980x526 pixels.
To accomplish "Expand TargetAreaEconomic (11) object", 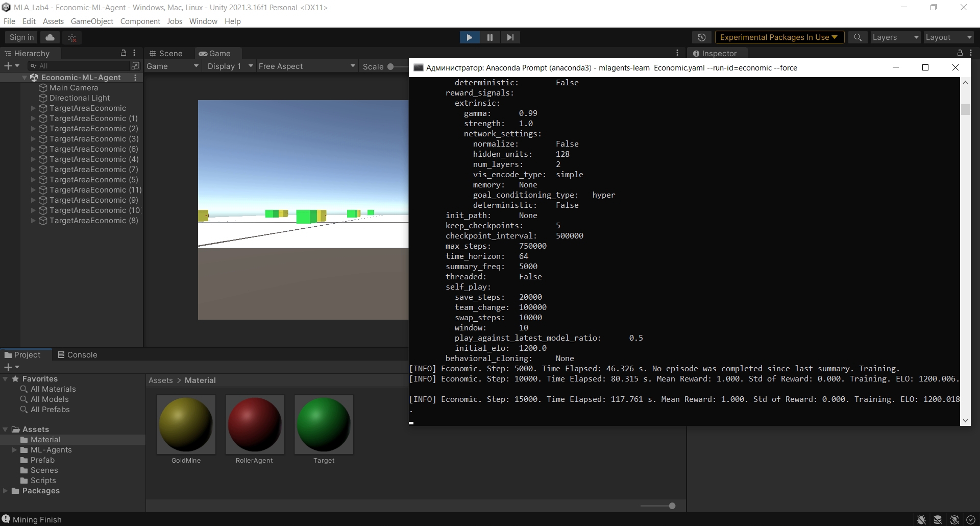I will (33, 189).
